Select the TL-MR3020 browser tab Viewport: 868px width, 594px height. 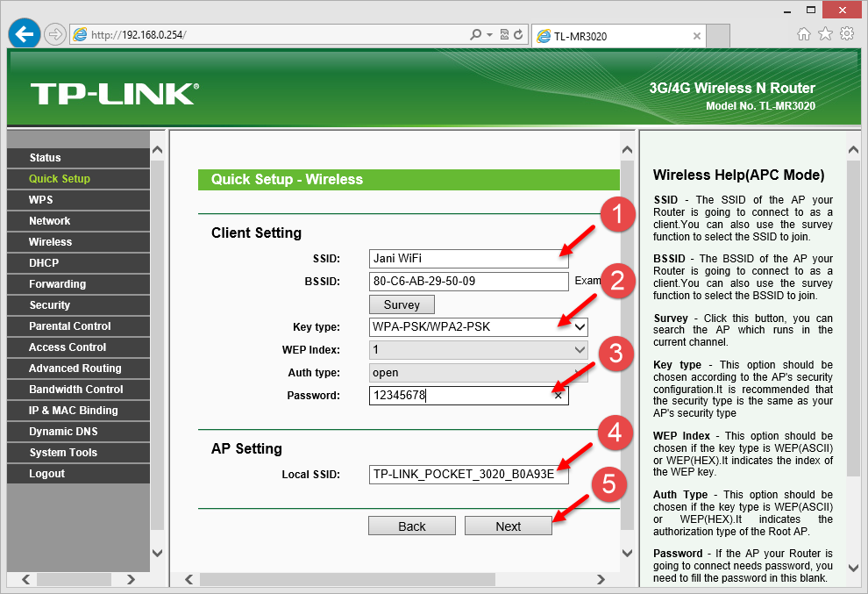[619, 36]
